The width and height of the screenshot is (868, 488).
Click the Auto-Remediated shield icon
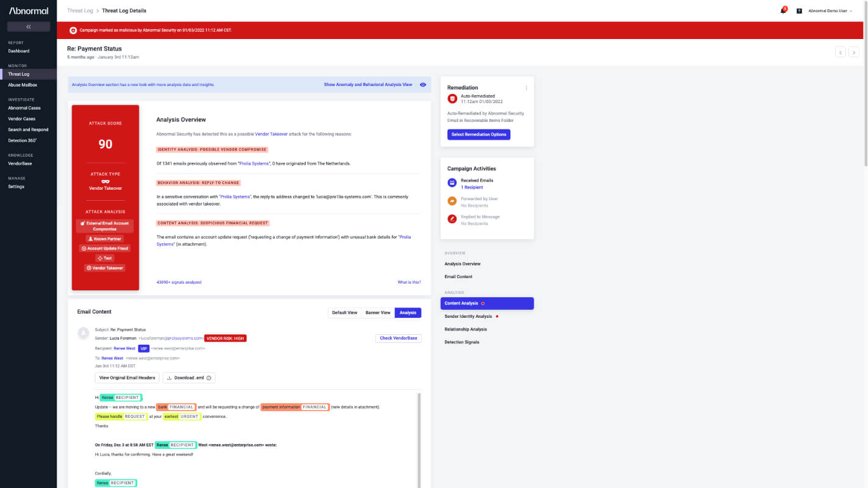coord(452,98)
